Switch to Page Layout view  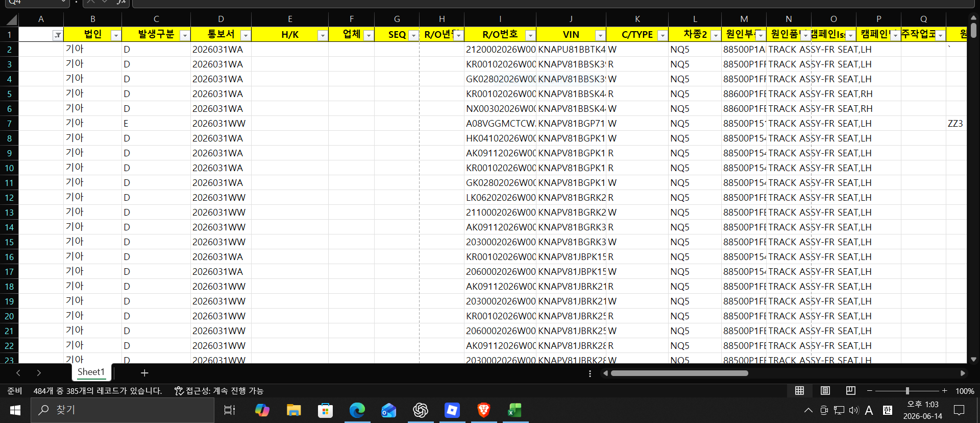(825, 391)
